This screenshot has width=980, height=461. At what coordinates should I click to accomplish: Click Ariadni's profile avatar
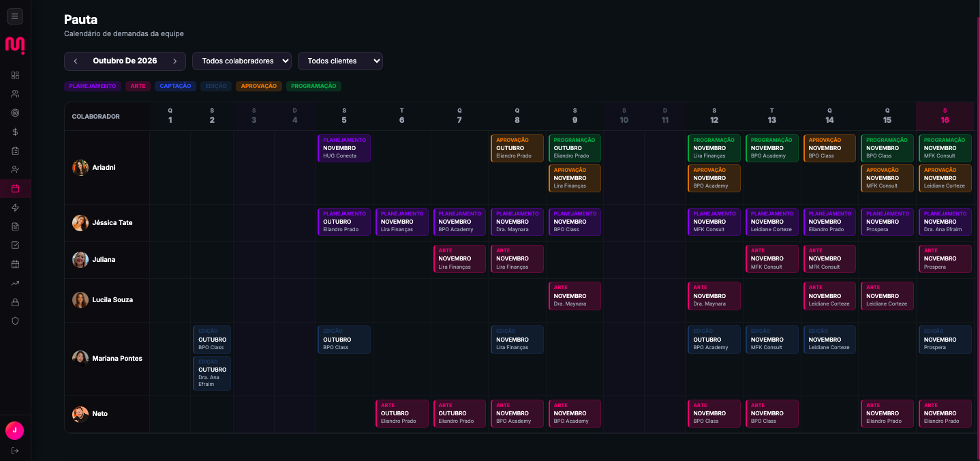tap(80, 168)
